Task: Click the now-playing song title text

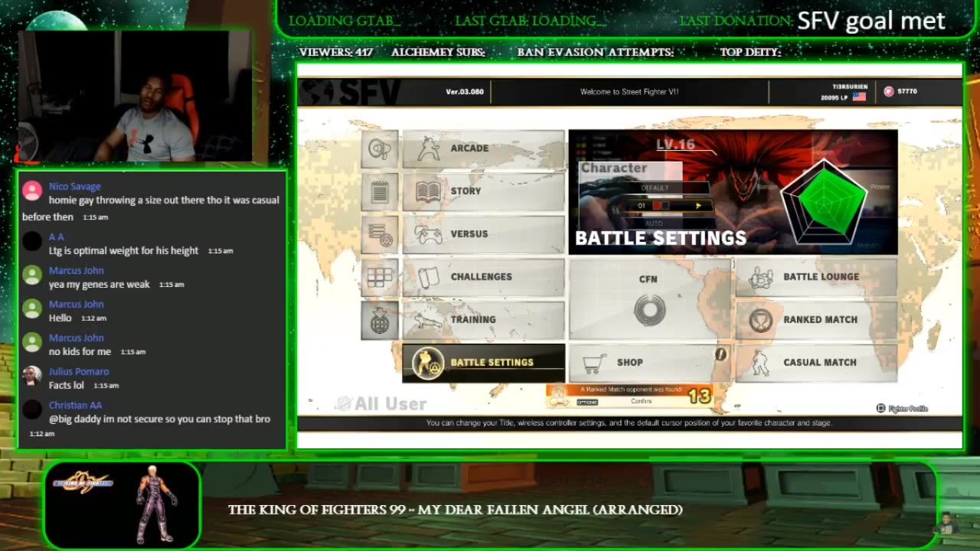Action: tap(455, 510)
